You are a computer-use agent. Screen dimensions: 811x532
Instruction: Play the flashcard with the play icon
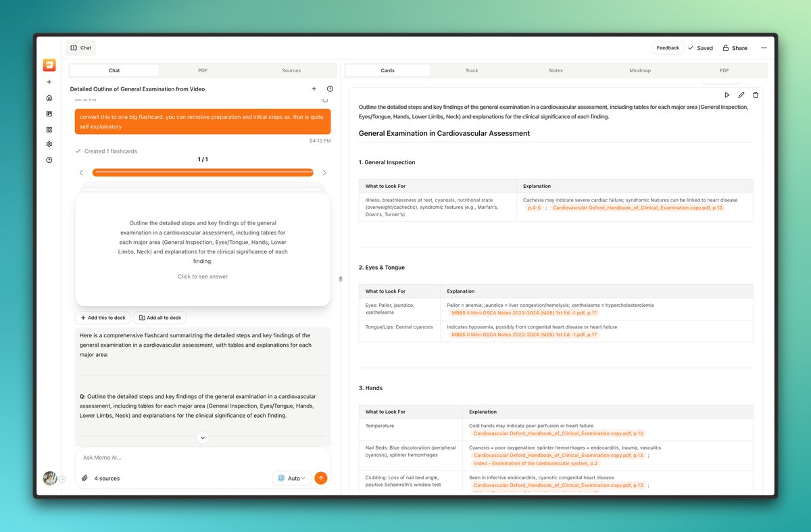pos(727,95)
